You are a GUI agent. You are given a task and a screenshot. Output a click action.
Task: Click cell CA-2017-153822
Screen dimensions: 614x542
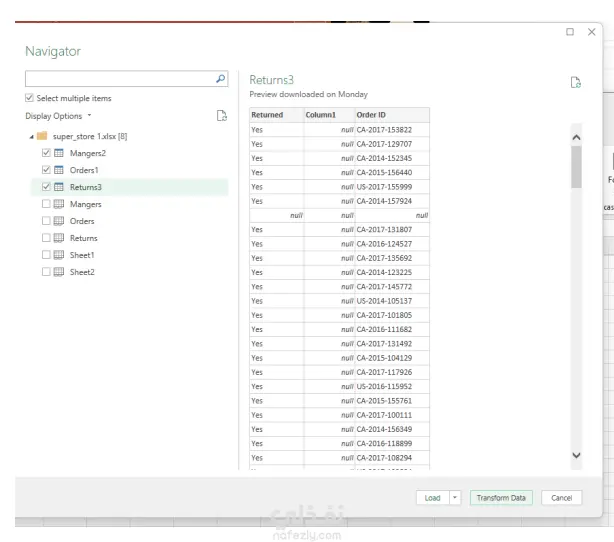tap(392, 130)
